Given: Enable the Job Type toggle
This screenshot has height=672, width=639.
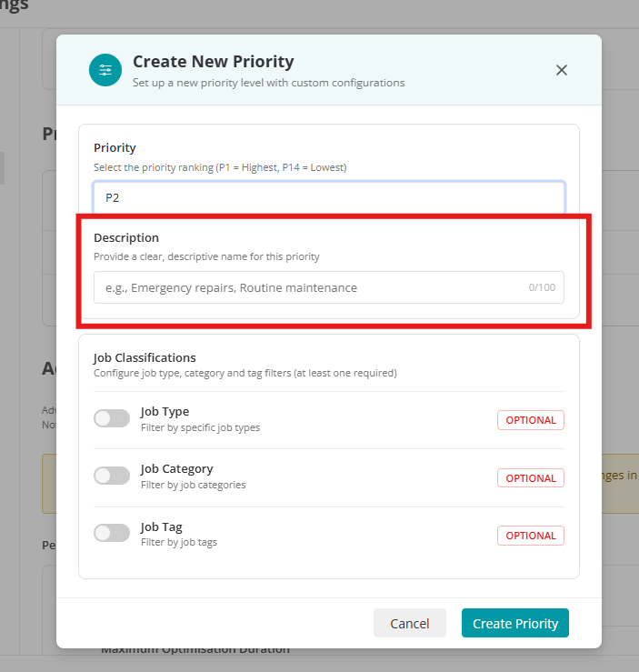Looking at the screenshot, I should point(112,418).
